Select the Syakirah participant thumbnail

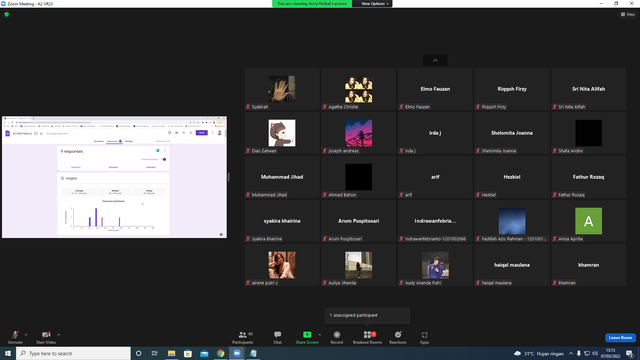282,89
